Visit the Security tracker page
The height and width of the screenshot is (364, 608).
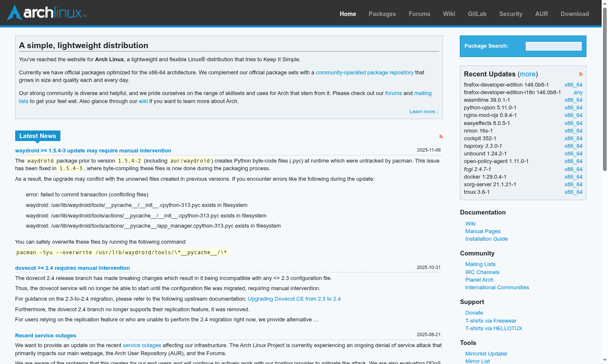(x=510, y=14)
